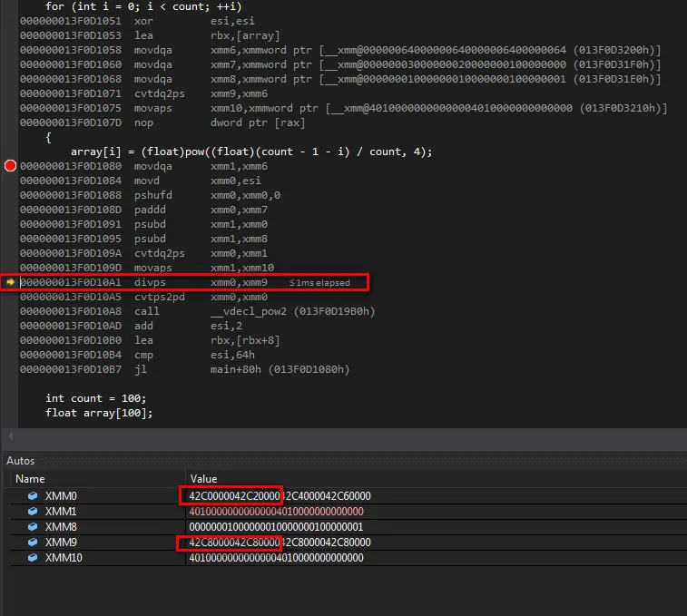This screenshot has width=687, height=616.
Task: Click the movaps xmm1,xmm10 instruction
Action: click(x=147, y=268)
